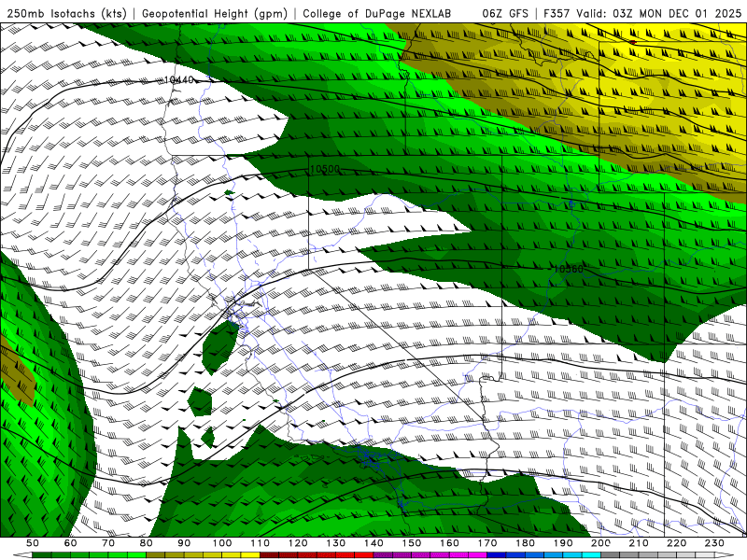Select the lightest gray swatch near 230
747x560 pixels.
pyautogui.click(x=705, y=554)
